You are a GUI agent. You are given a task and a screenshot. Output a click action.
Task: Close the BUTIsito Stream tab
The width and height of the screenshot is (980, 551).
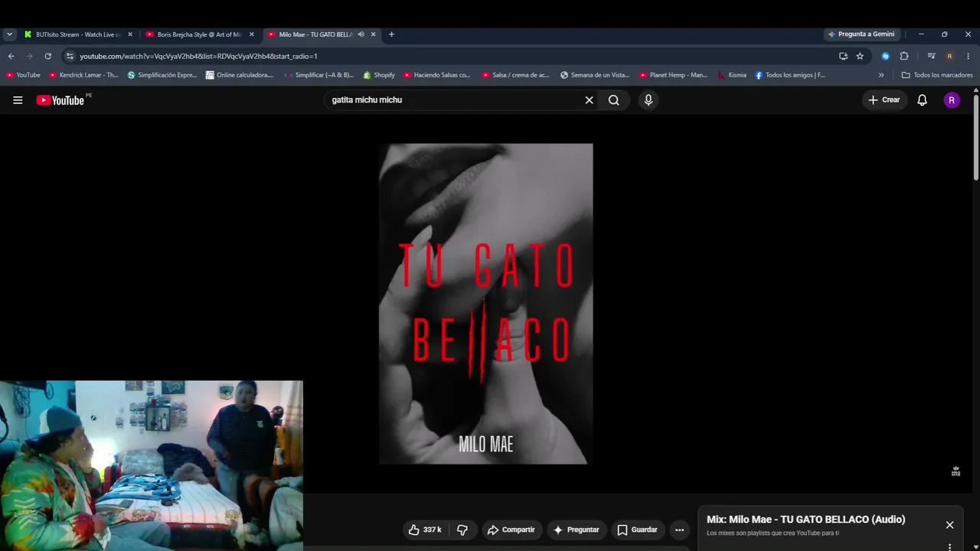coord(130,34)
